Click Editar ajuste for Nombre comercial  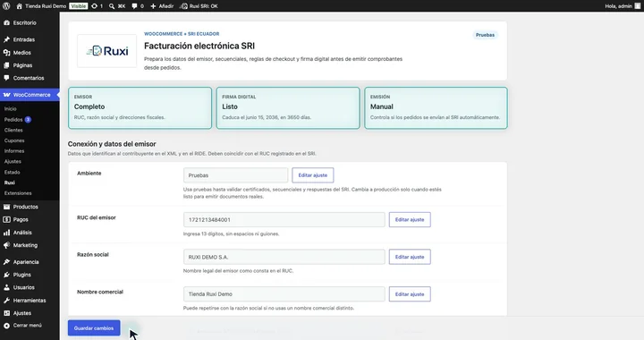coord(410,294)
